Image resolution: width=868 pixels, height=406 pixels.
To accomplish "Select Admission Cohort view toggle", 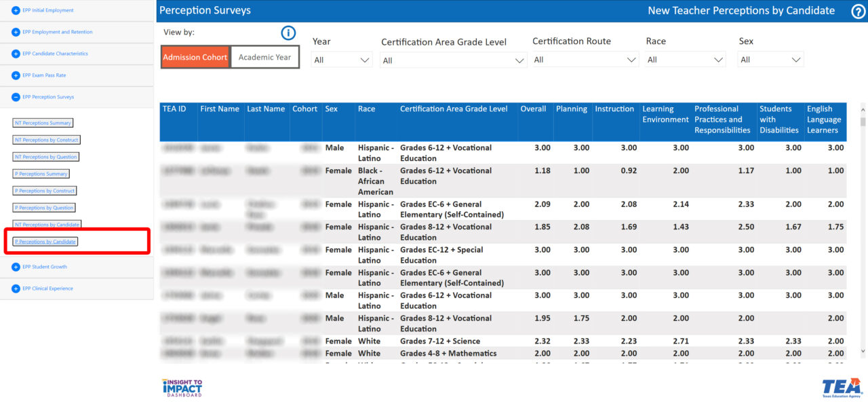I will (195, 57).
